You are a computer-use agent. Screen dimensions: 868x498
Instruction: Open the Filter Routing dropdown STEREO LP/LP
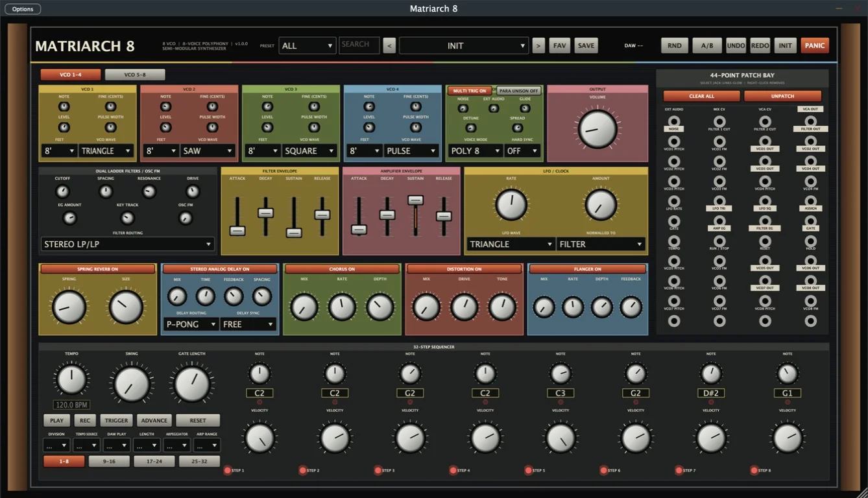pos(127,244)
